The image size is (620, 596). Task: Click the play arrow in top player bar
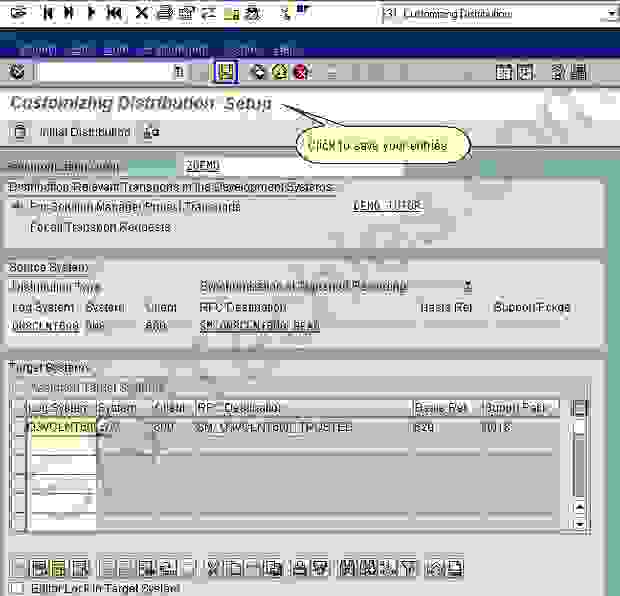click(x=91, y=13)
